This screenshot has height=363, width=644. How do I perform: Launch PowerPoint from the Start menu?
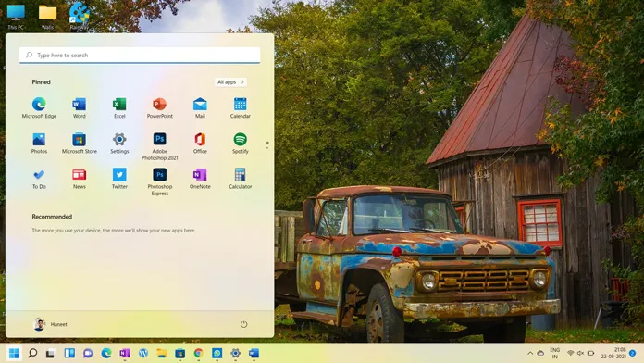coord(160,108)
